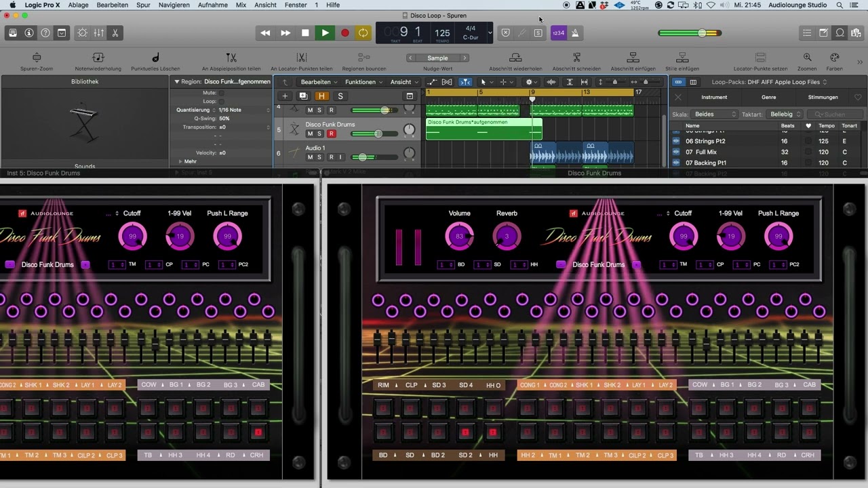The image size is (868, 488).
Task: Open the Library via the control bar button
Action: pyautogui.click(x=13, y=33)
